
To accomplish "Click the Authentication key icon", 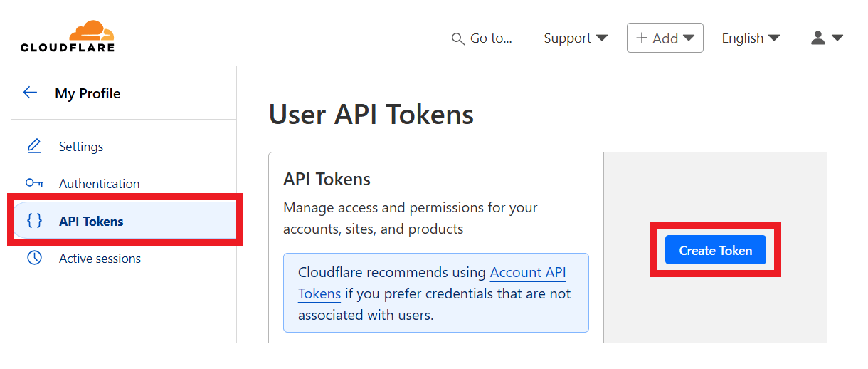I will click(34, 183).
